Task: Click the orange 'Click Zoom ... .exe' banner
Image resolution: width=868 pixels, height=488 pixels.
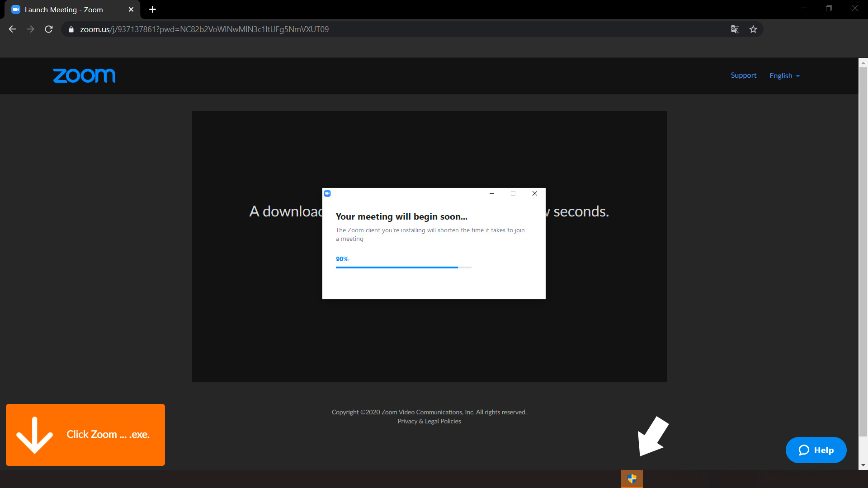Action: coord(85,435)
